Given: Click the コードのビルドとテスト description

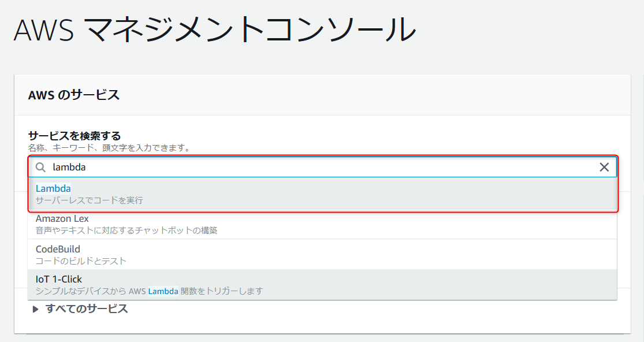Looking at the screenshot, I should (81, 261).
